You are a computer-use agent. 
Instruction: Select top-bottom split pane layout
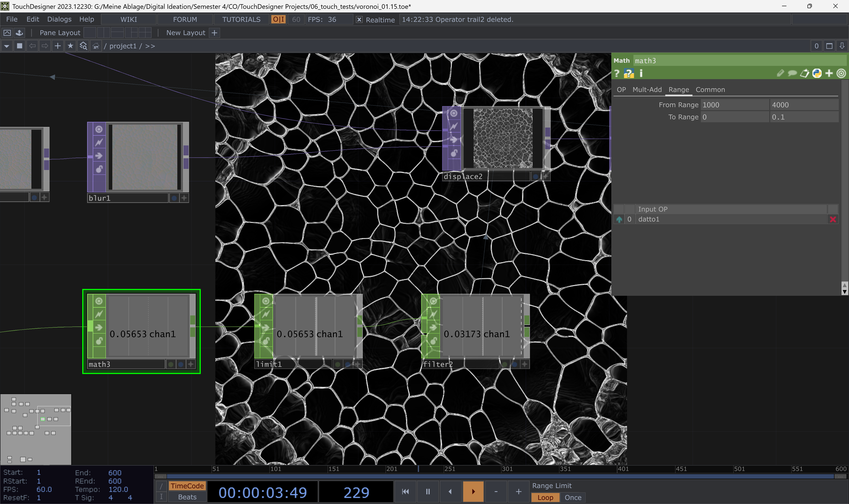117,32
